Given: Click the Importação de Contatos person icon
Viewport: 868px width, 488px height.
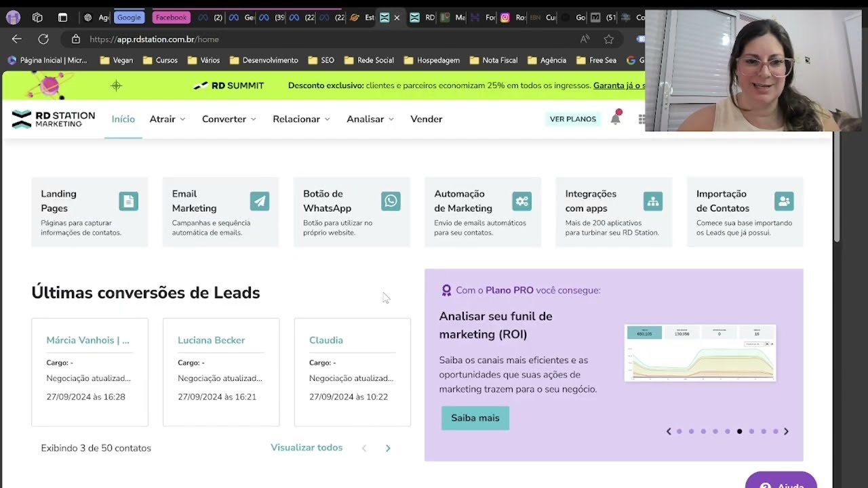Looking at the screenshot, I should tap(784, 201).
